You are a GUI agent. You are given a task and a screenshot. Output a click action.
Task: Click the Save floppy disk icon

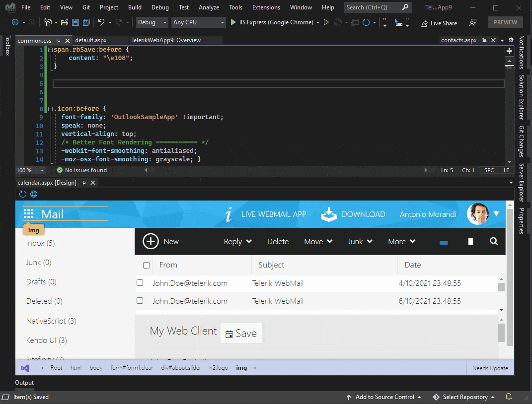coord(76,22)
